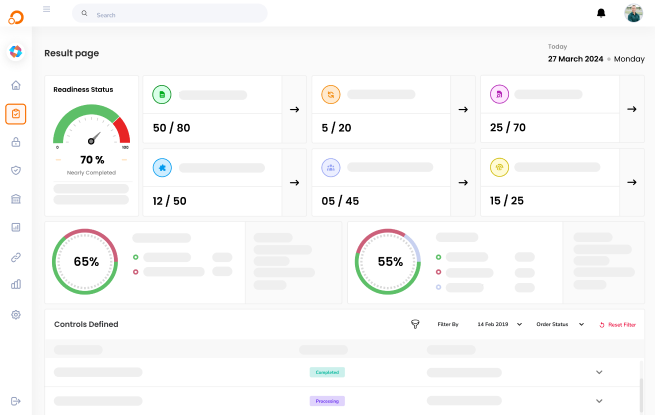Click the link icon in sidebar
The image size is (655, 415).
pos(16,257)
